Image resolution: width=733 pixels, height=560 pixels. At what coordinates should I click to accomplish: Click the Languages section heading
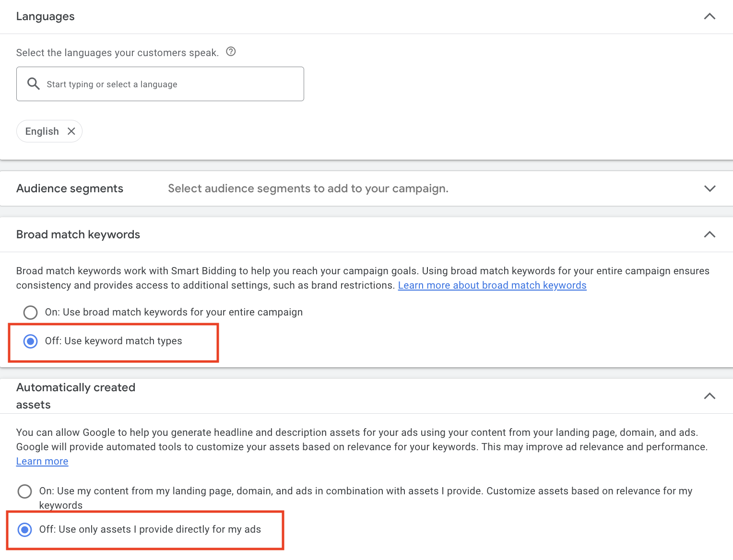click(46, 16)
